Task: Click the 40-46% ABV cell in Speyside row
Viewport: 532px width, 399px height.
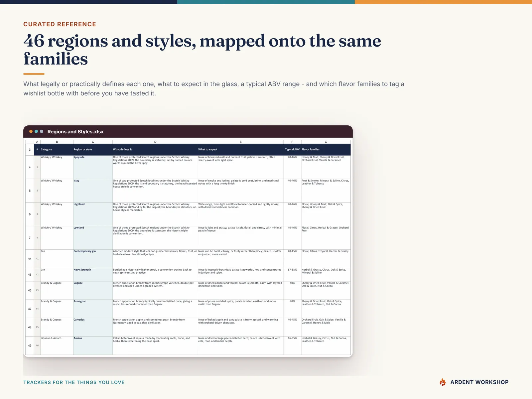Action: (292, 167)
